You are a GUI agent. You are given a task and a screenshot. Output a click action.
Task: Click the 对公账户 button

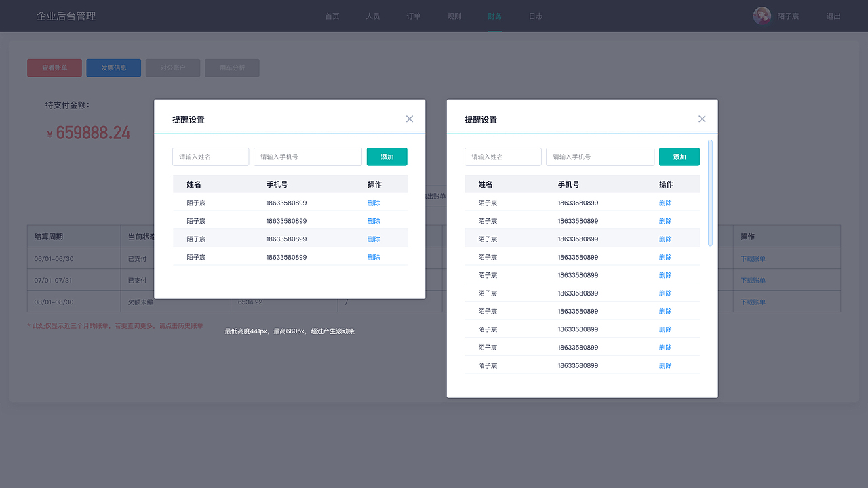coord(173,68)
